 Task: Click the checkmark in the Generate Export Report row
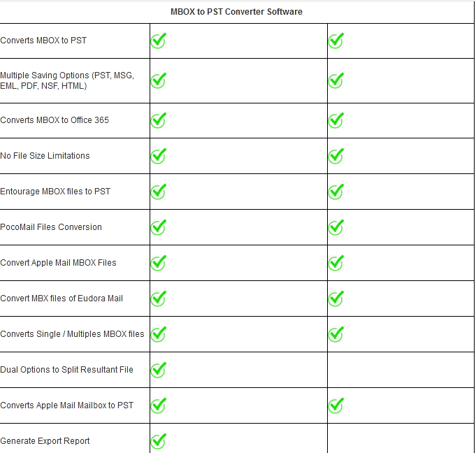pos(159,441)
